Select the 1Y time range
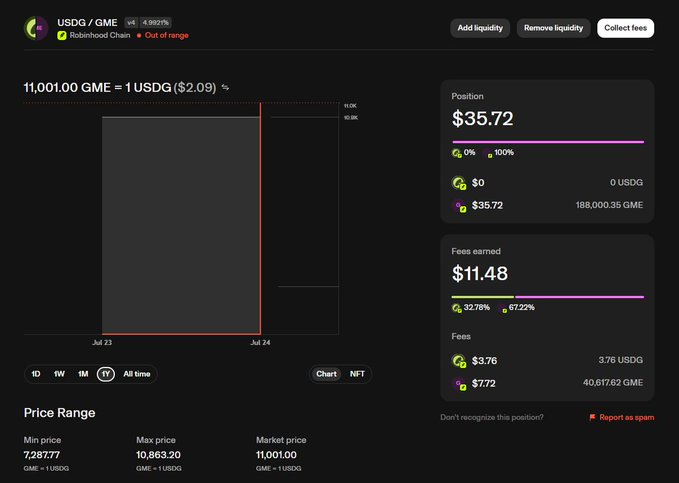Viewport: 679px width, 483px height. [x=106, y=374]
